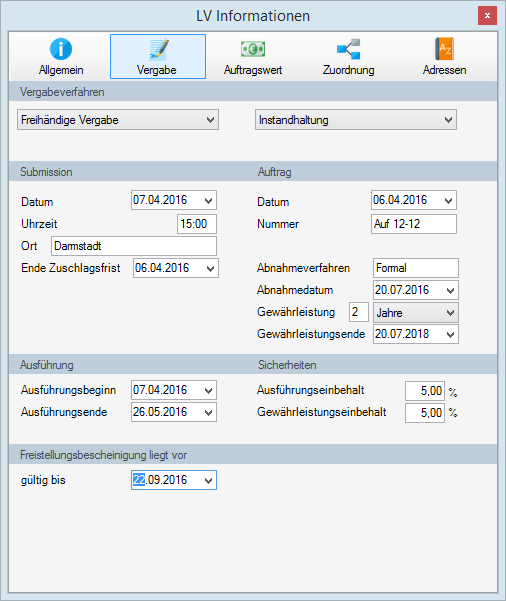Open the gültig bis date picker
This screenshot has height=601, width=506.
[x=208, y=480]
